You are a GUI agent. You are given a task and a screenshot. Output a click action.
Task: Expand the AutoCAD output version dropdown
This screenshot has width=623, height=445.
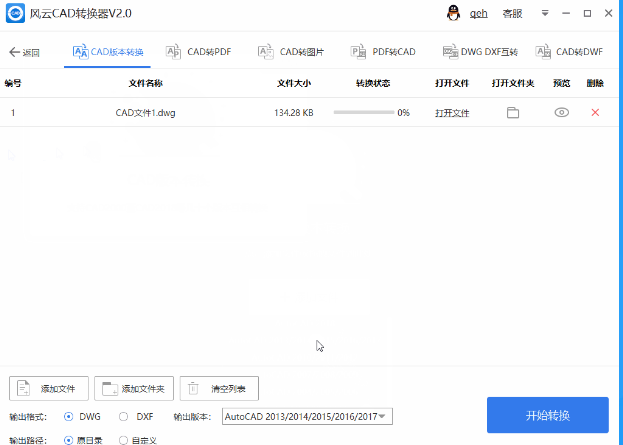[307, 416]
